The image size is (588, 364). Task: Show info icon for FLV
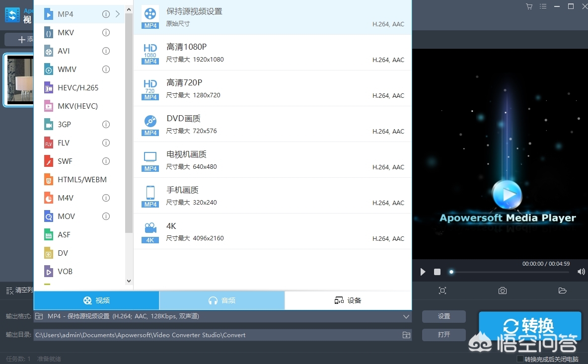[106, 143]
